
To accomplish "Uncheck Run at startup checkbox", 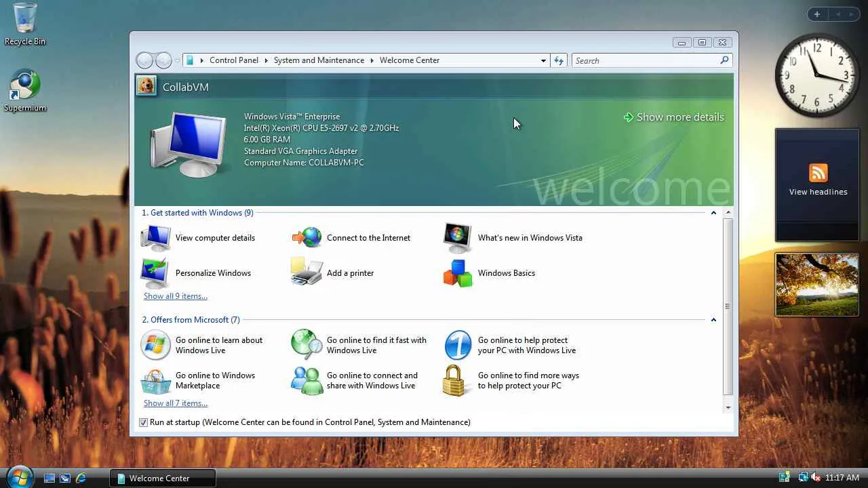I will tap(143, 422).
